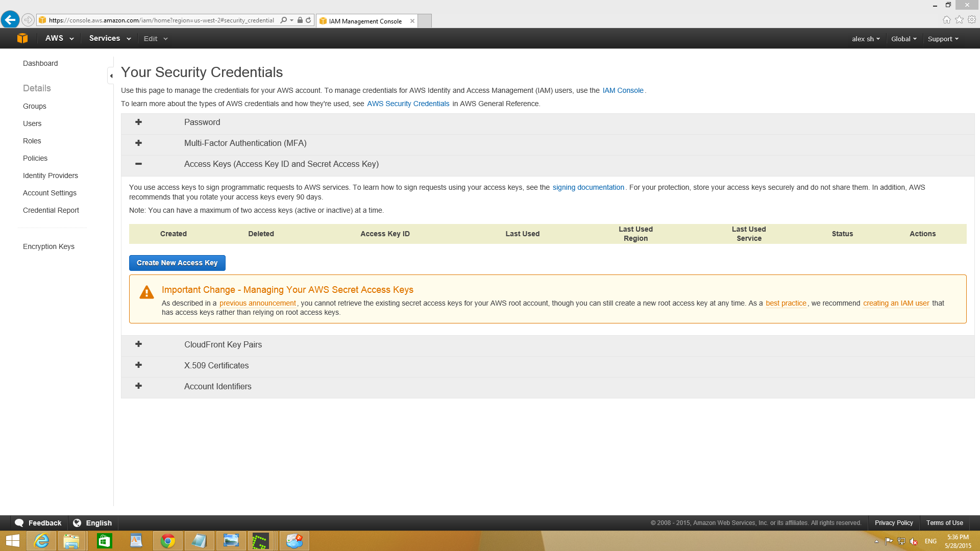Open Google Chrome from taskbar

[168, 541]
